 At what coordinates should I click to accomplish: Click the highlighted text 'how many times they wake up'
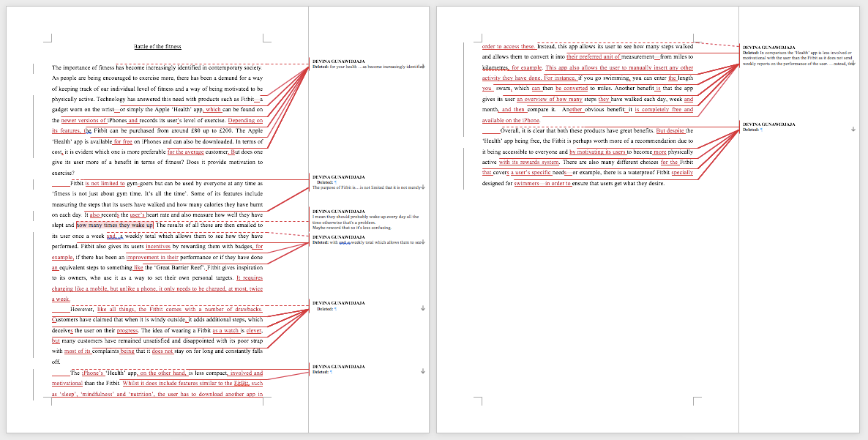(x=115, y=225)
